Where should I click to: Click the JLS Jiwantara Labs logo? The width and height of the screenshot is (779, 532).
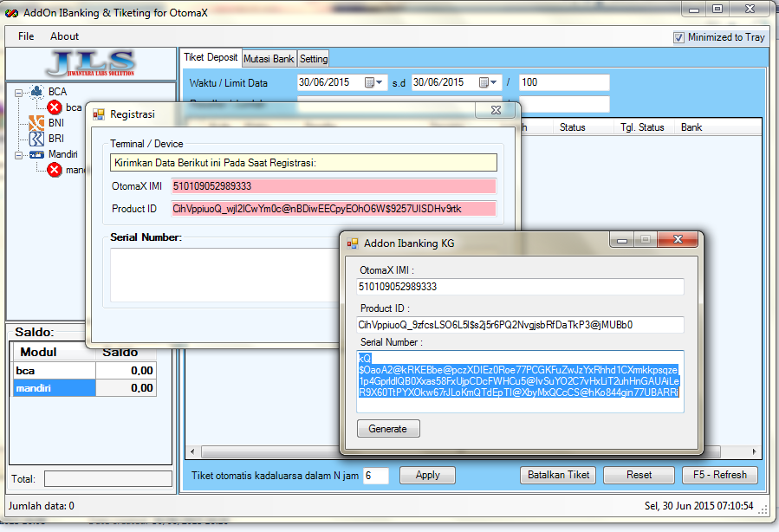[91, 63]
